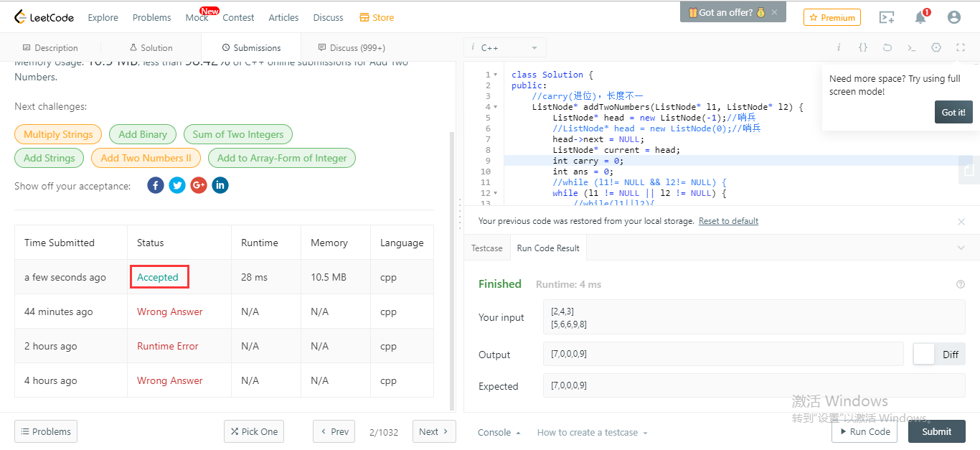The image size is (980, 450).
Task: Click the Output value field [7,0,0,0,9]
Action: [x=723, y=354]
